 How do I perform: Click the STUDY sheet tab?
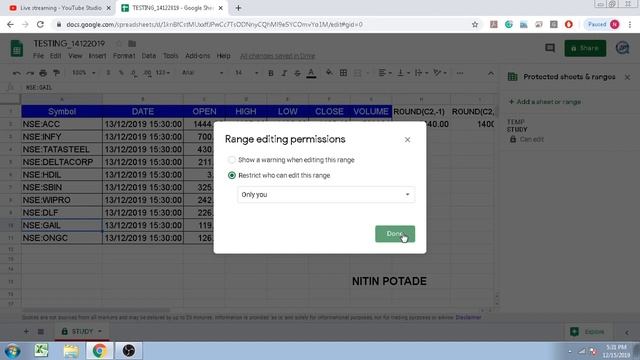82,331
